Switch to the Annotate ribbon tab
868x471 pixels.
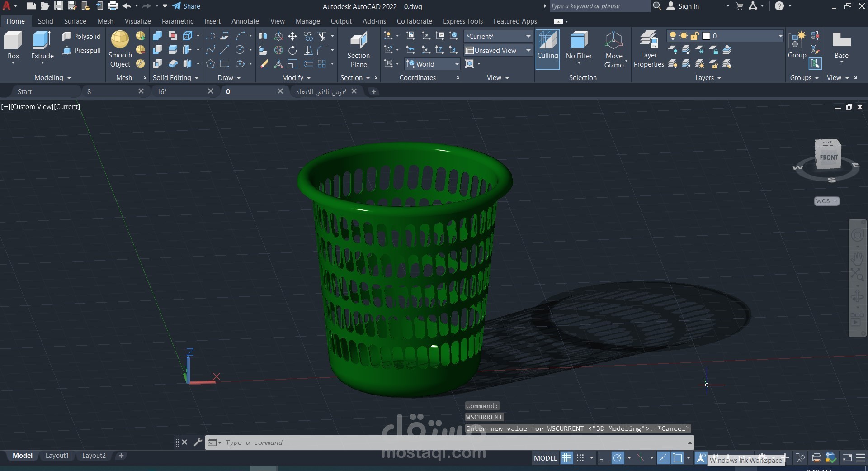pyautogui.click(x=245, y=21)
